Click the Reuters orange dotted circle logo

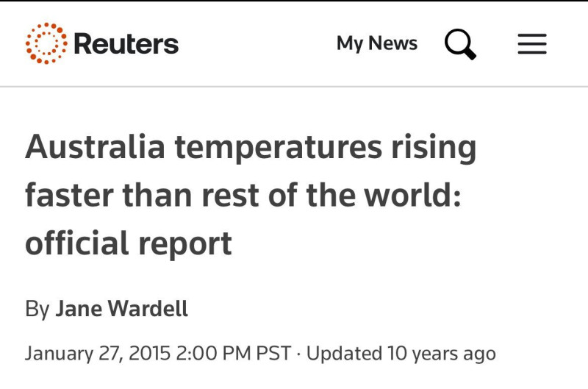point(46,43)
